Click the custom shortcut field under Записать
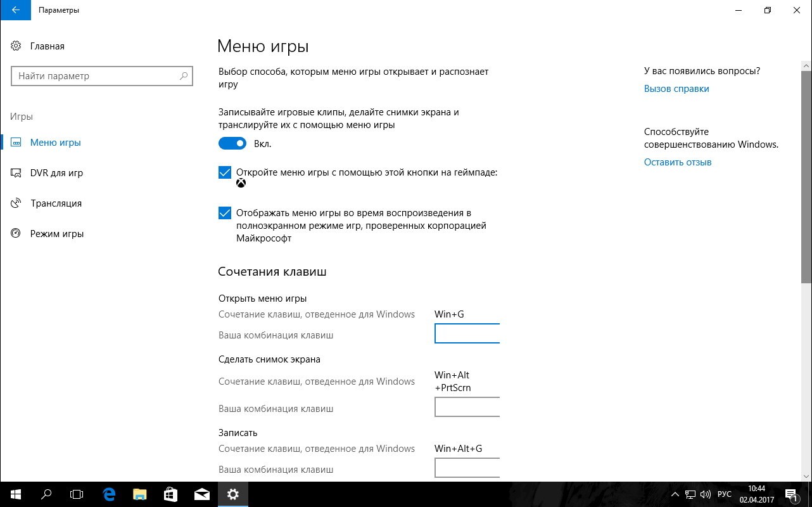This screenshot has height=507, width=812. coord(467,468)
